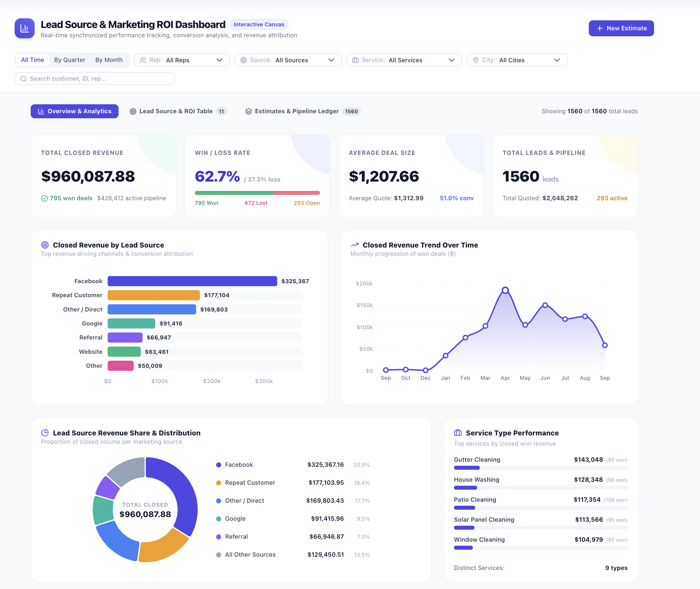The width and height of the screenshot is (700, 589).
Task: Click the Gutter Cleaning progress bar
Action: pos(541,468)
